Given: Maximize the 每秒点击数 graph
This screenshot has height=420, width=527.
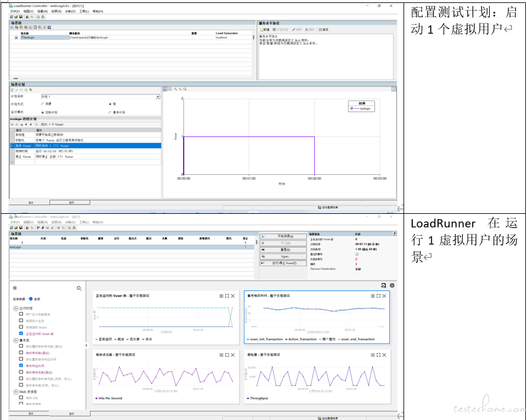Looking at the screenshot, I should pyautogui.click(x=227, y=355).
